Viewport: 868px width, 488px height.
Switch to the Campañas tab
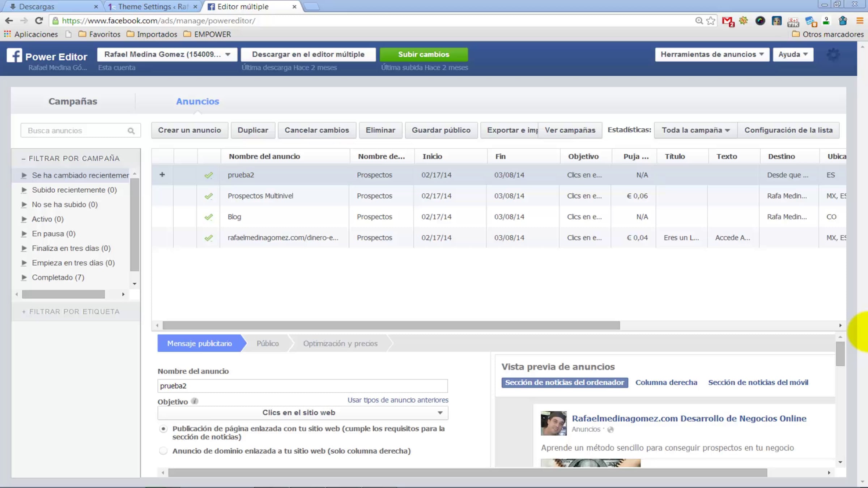point(73,101)
